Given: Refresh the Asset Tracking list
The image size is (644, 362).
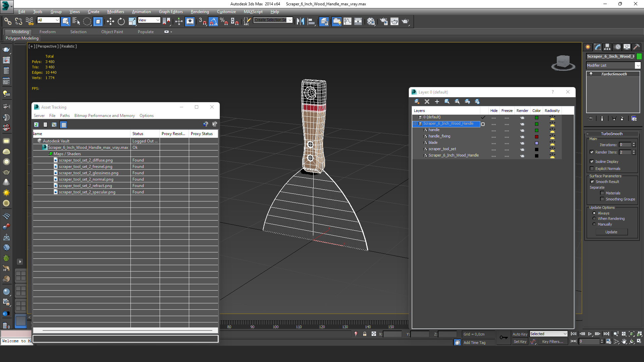Looking at the screenshot, I should 36,125.
